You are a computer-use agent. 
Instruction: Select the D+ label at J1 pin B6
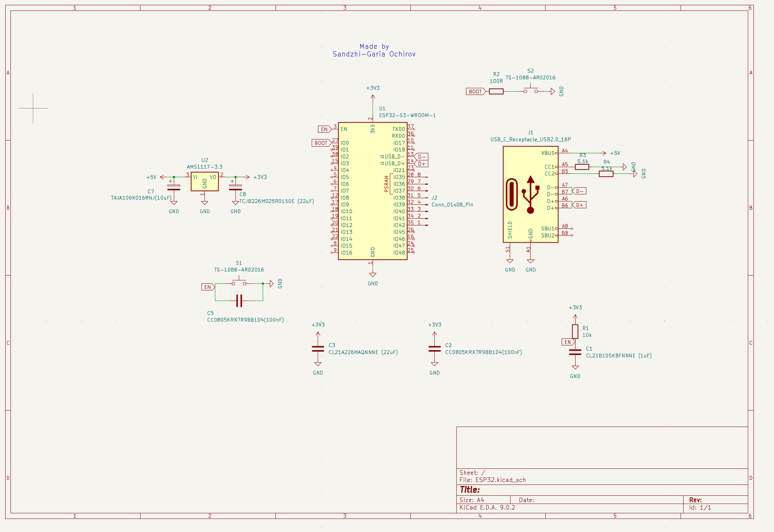pos(579,205)
